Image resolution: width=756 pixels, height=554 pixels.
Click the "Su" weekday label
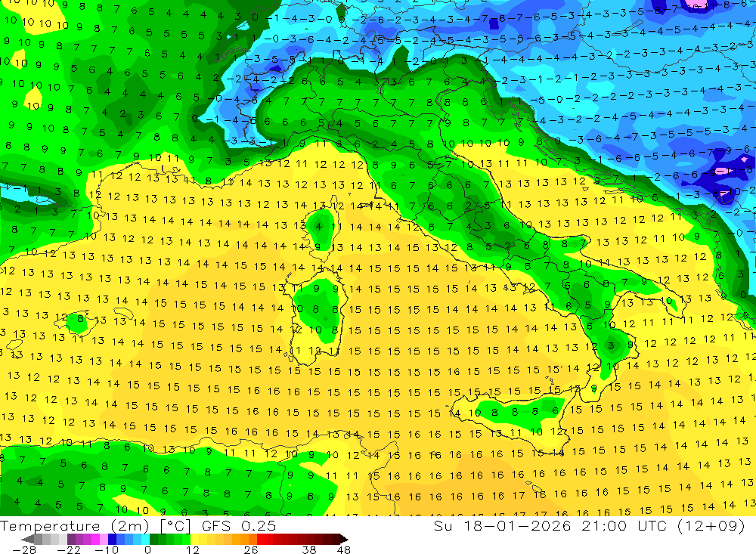pos(442,525)
